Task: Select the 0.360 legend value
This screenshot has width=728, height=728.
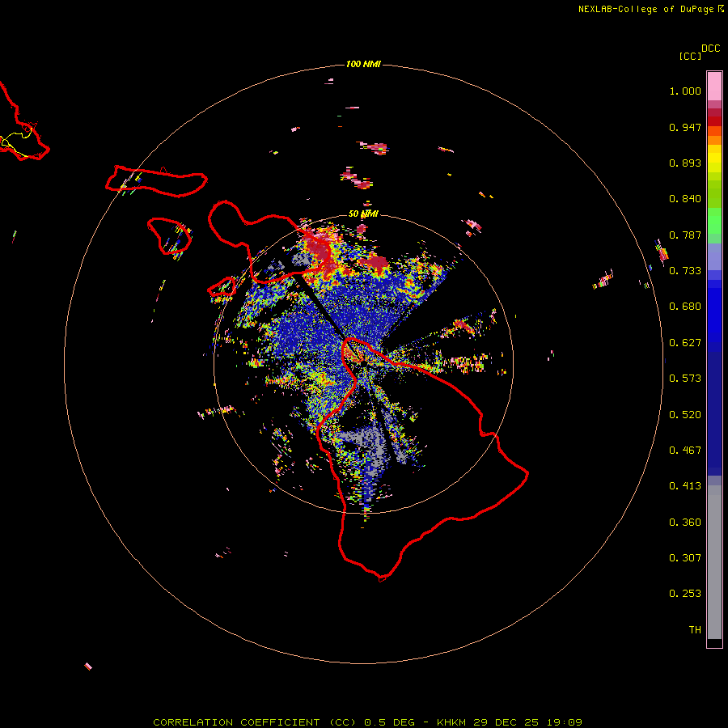Action: 685,523
